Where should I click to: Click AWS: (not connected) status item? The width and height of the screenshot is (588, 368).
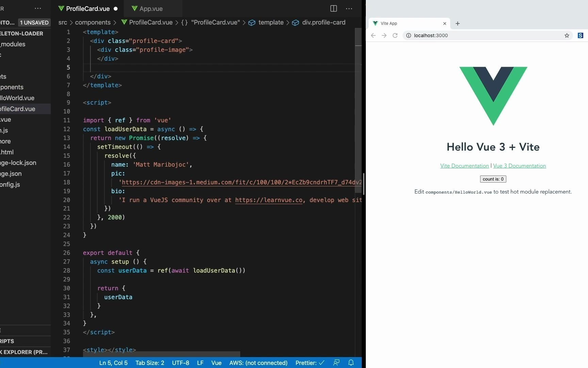(x=258, y=363)
